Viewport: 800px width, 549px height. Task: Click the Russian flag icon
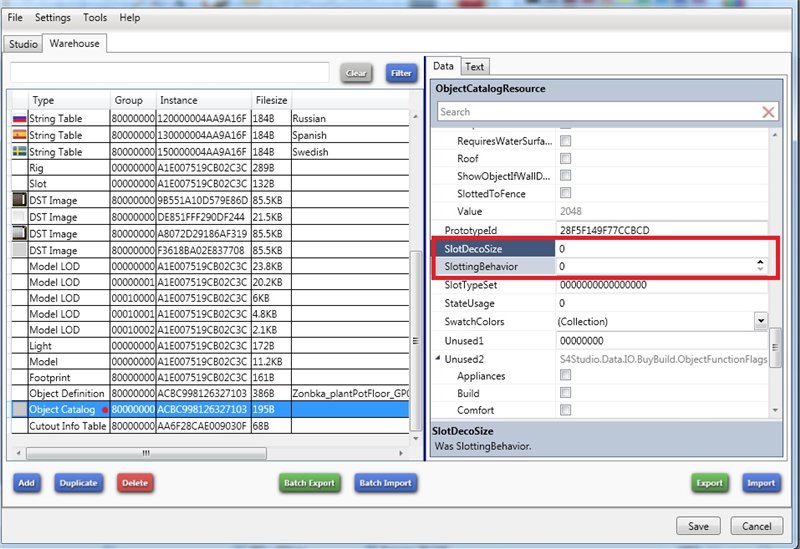tap(18, 118)
